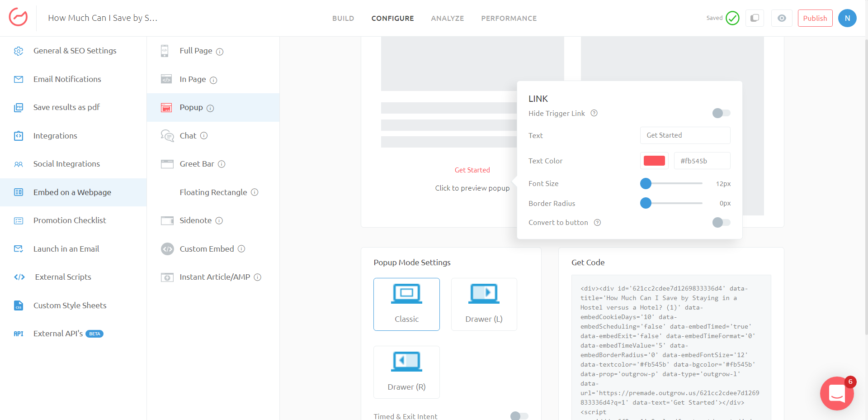
Task: Click the Greet Bar embed icon
Action: click(167, 164)
